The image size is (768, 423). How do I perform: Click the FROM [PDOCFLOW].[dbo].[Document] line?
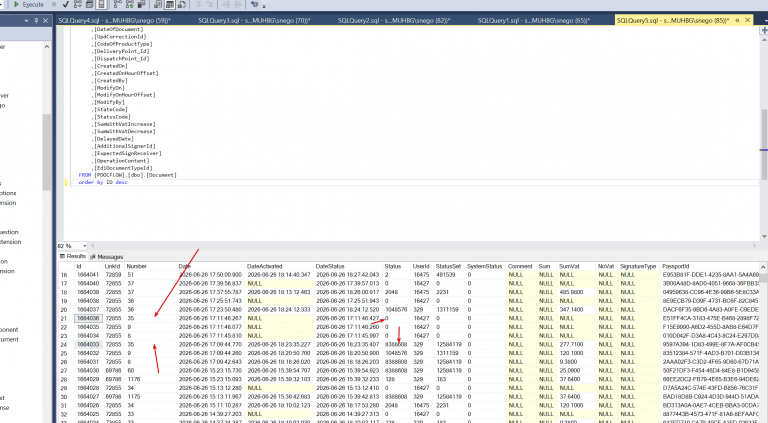pos(127,175)
